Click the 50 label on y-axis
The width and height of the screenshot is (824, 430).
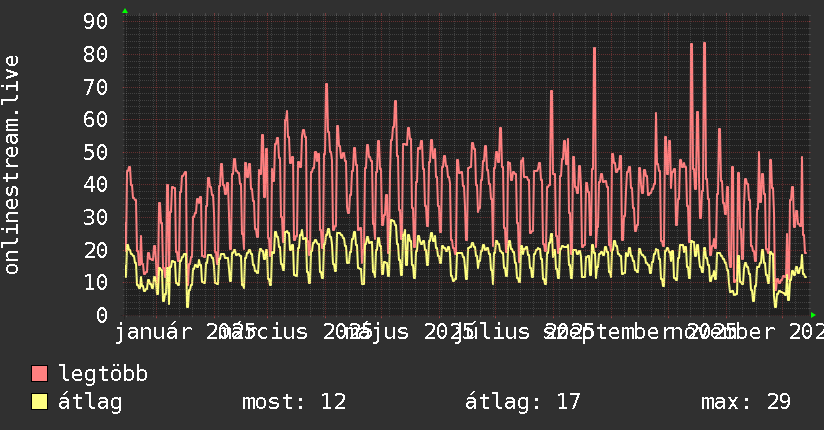(x=95, y=152)
